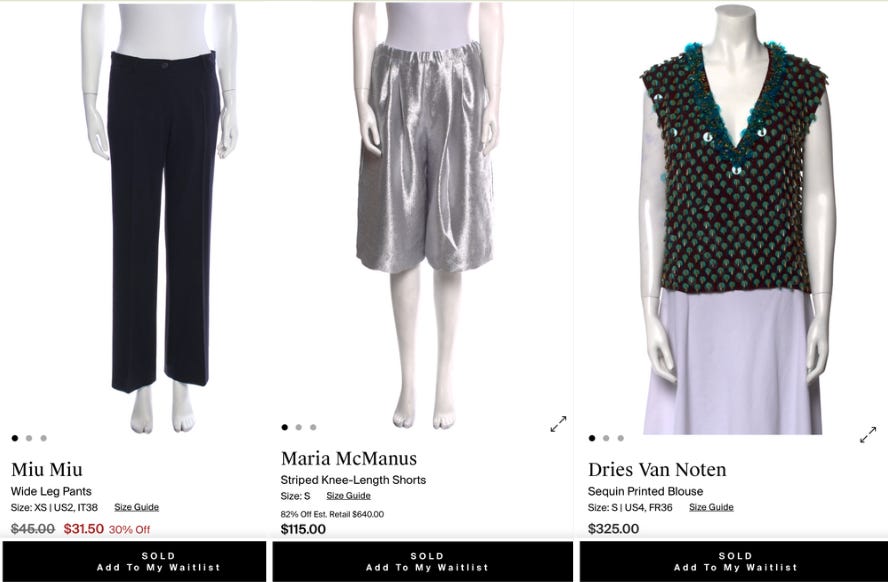View the sequin printed blouse photo

[734, 220]
